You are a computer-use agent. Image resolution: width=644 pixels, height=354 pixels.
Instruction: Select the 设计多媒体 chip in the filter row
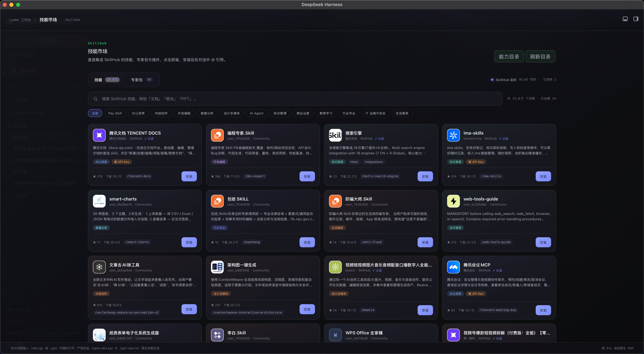[232, 113]
